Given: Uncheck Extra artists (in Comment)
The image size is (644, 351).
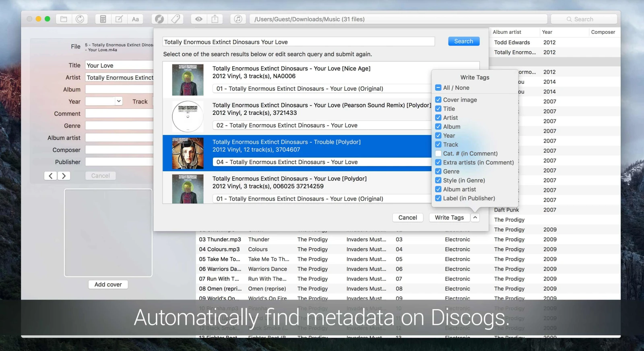Looking at the screenshot, I should pos(438,162).
